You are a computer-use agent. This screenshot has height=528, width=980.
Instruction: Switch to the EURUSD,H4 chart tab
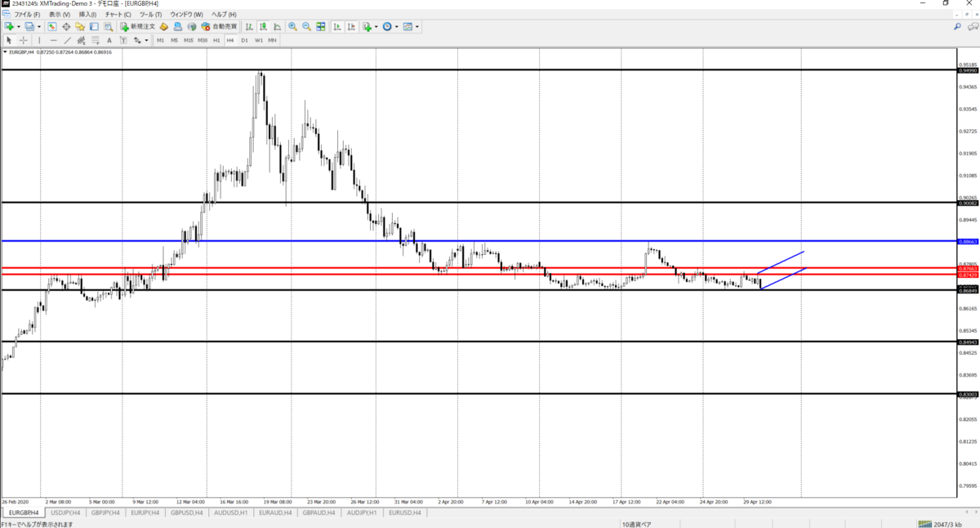[403, 512]
